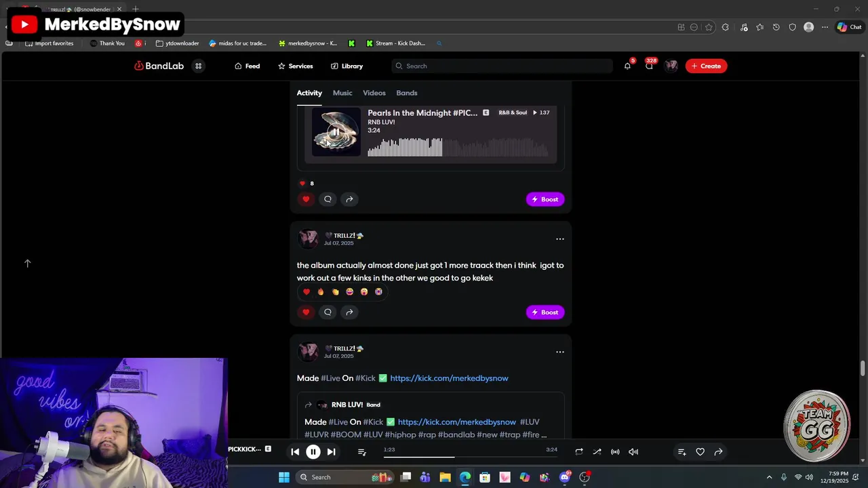Viewport: 868px width, 488px height.
Task: Boost the album almost done post
Action: [x=545, y=312]
